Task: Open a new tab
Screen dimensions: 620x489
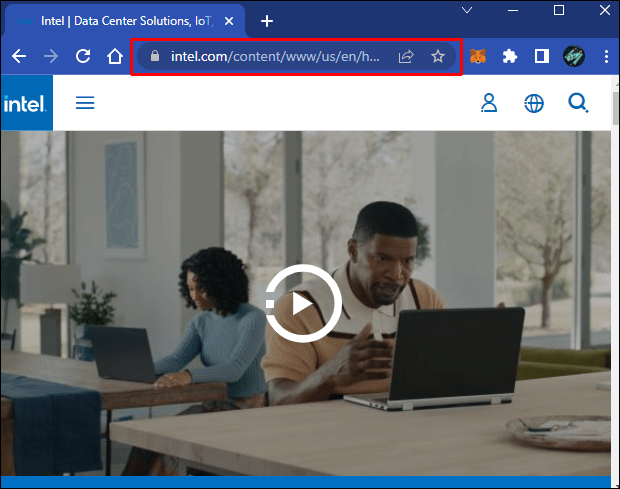Action: (267, 21)
